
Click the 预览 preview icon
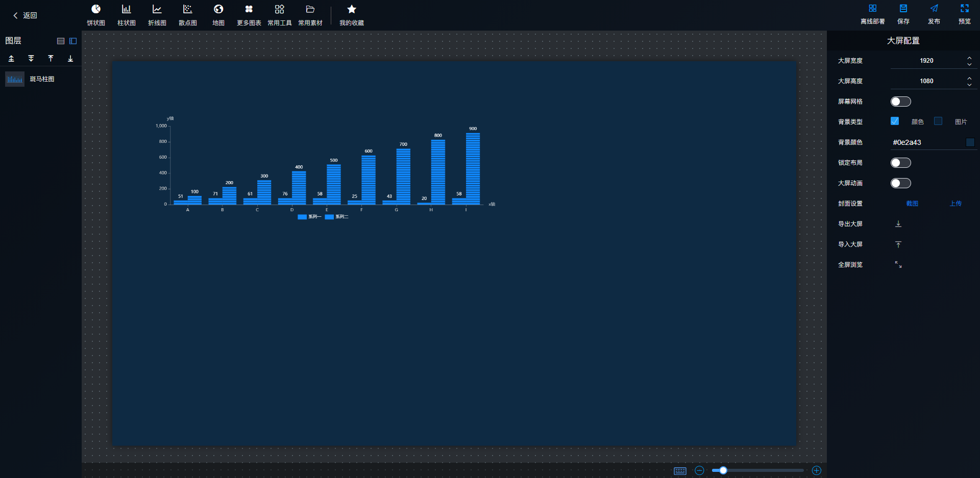click(x=965, y=9)
